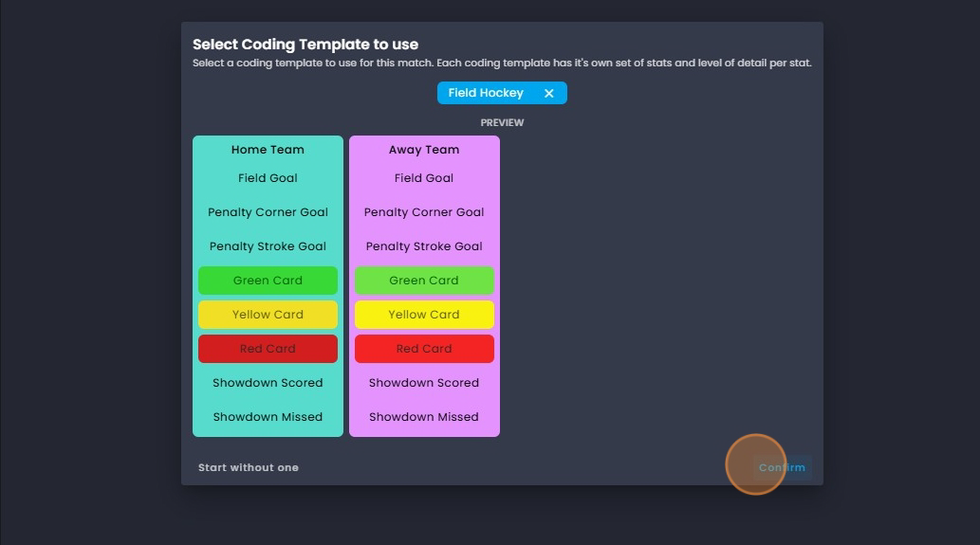Select Away Team Penalty Stroke Goal

[424, 246]
